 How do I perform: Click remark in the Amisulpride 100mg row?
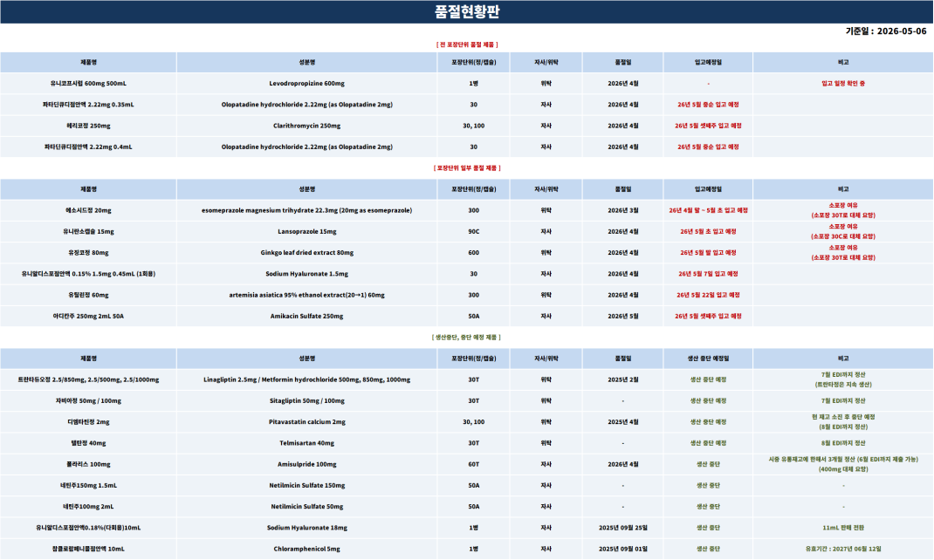843,464
